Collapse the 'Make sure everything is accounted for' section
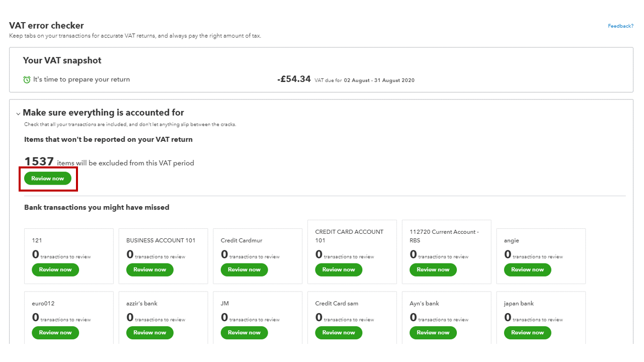The width and height of the screenshot is (644, 362). click(19, 114)
